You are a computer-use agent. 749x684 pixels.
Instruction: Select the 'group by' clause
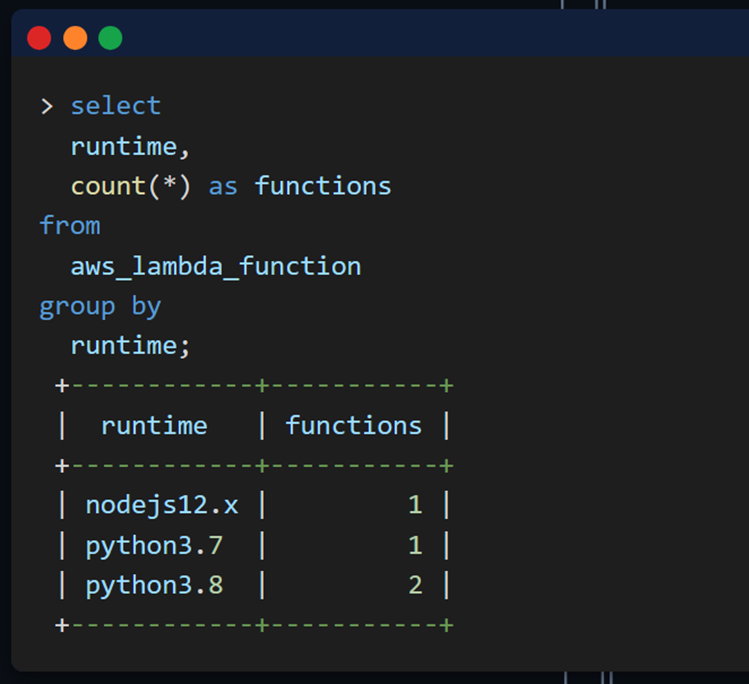(100, 306)
